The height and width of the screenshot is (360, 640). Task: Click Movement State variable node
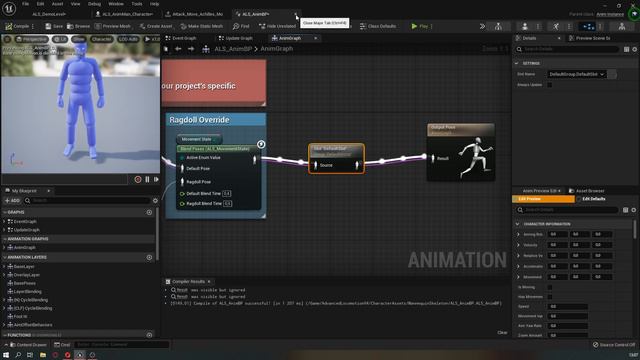(x=199, y=139)
